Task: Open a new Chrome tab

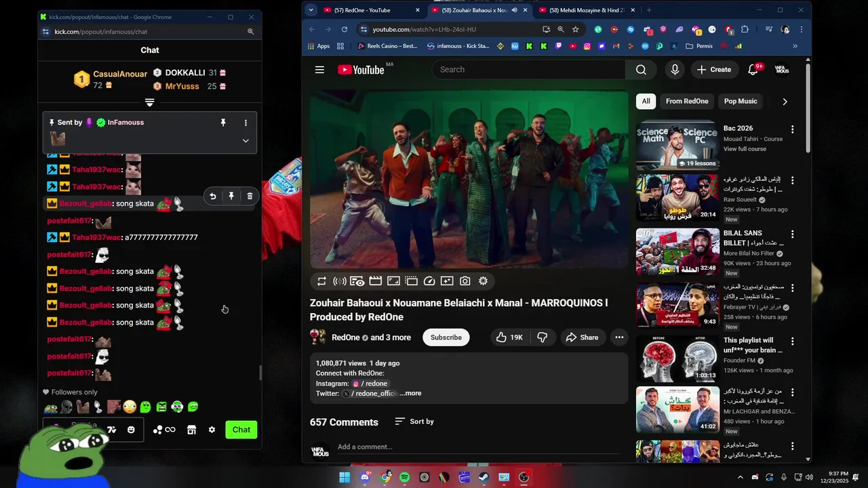Action: click(649, 10)
